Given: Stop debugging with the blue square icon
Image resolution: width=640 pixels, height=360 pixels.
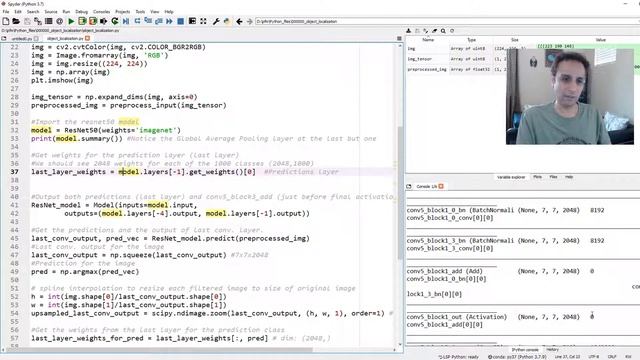Looking at the screenshot, I should click(180, 21).
